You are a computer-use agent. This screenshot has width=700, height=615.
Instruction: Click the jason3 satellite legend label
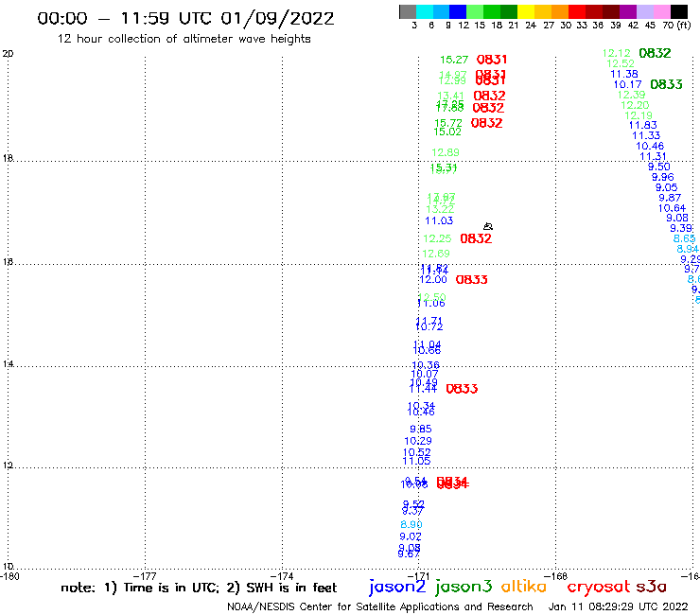click(x=464, y=587)
